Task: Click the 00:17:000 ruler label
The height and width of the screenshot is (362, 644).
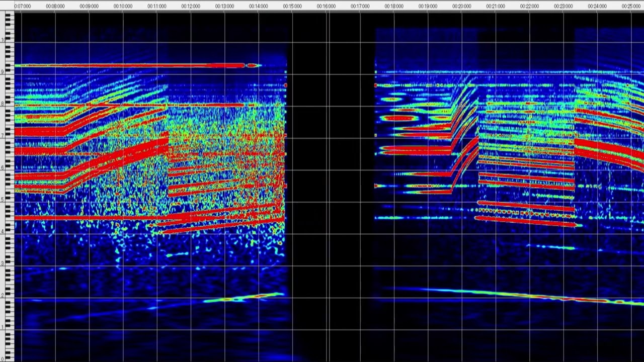Action: pyautogui.click(x=360, y=6)
